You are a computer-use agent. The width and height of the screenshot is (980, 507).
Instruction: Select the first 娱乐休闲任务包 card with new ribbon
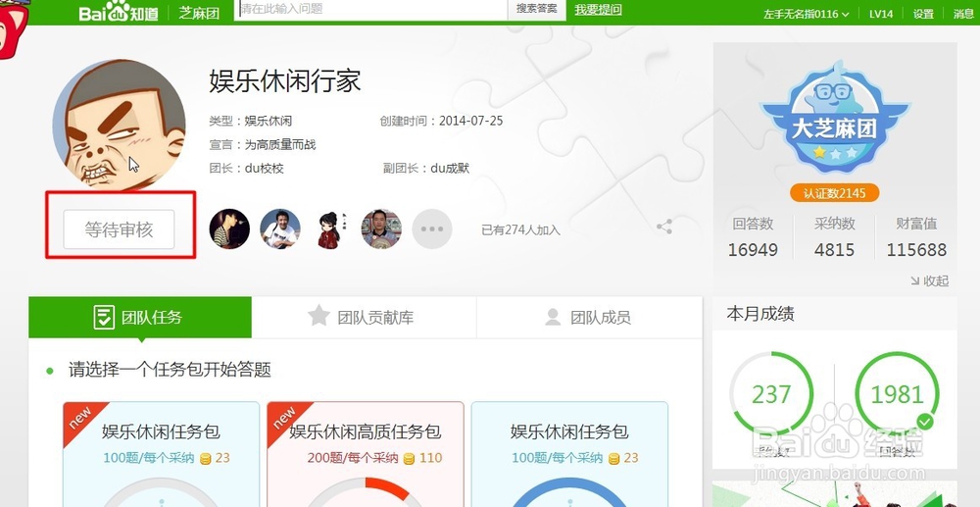click(162, 454)
